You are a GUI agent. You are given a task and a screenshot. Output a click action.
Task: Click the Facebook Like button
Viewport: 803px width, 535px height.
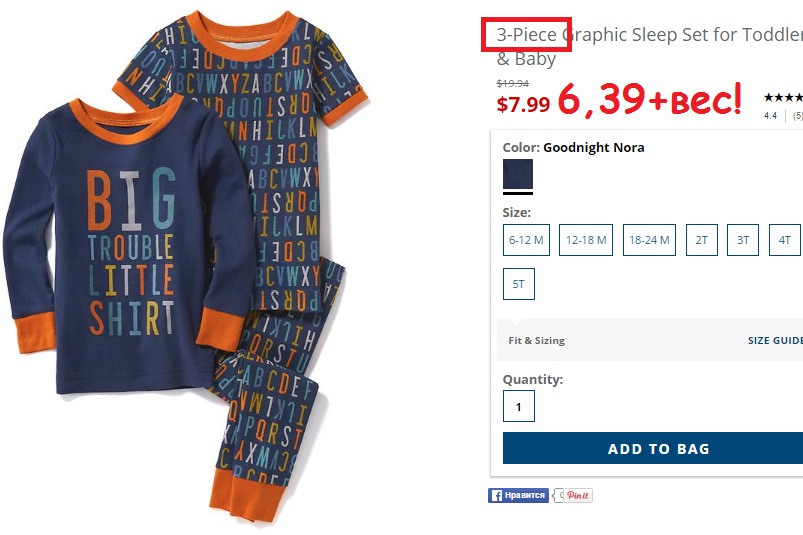[518, 495]
